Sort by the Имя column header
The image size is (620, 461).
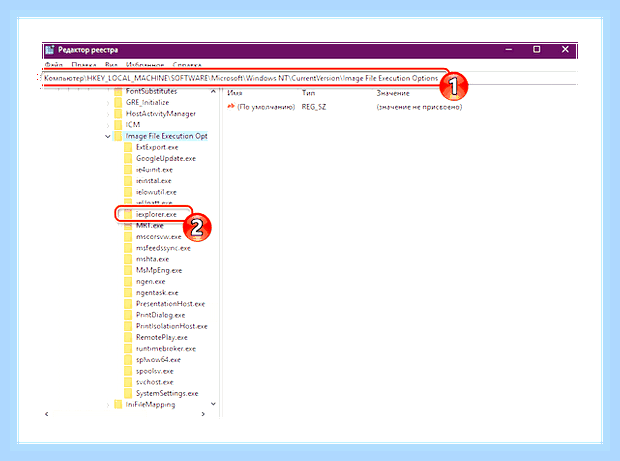235,93
